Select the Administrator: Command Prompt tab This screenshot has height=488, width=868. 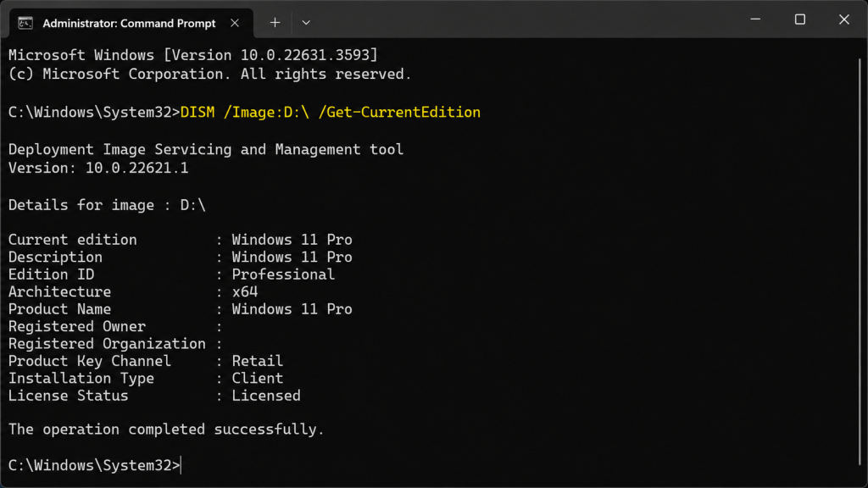[x=131, y=23]
